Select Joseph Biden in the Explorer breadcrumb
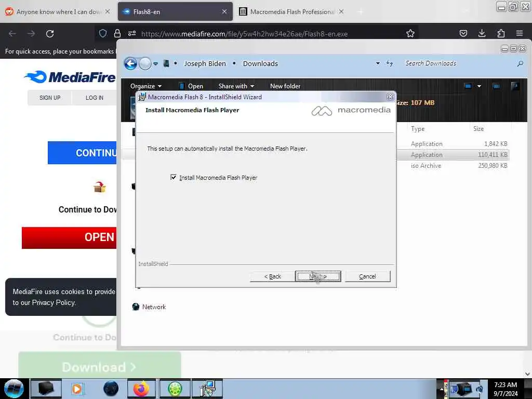Viewport: 532px width, 399px height. tap(205, 63)
